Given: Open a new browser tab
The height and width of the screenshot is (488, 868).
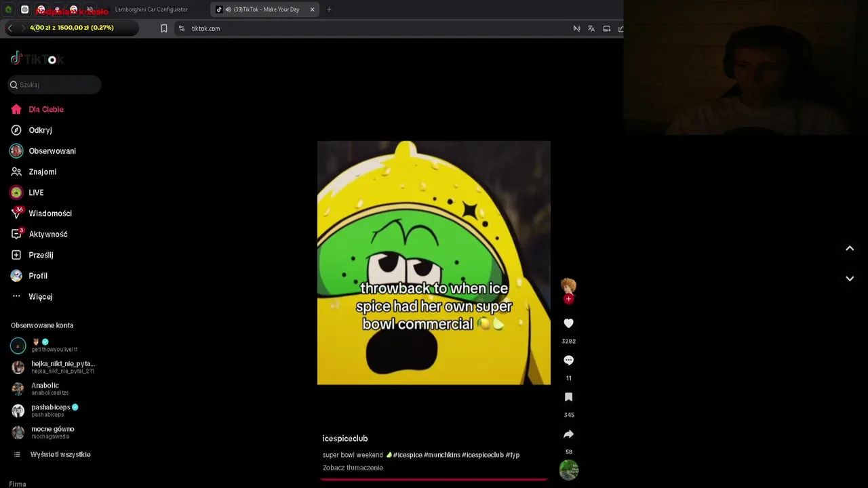Looking at the screenshot, I should click(329, 9).
